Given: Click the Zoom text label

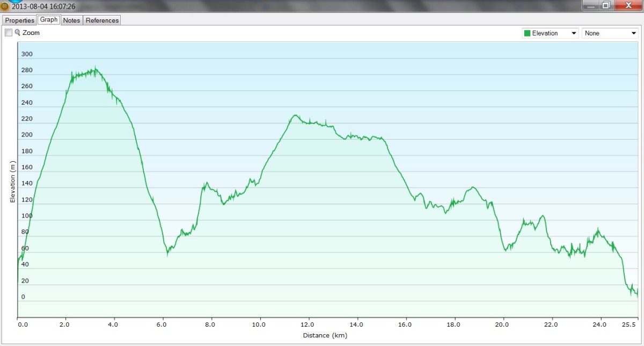Looking at the screenshot, I should click(31, 33).
